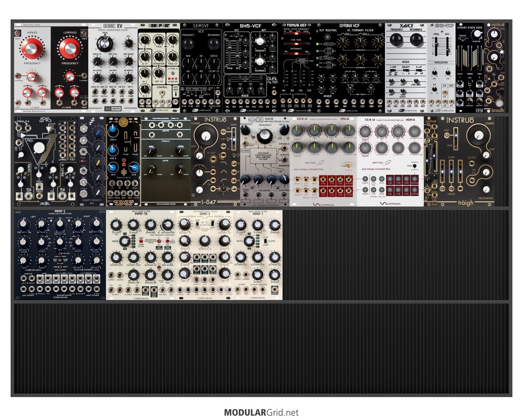This screenshot has width=523, height=420.
Task: Open the ModularGrid.net link at the bottom
Action: 261,412
